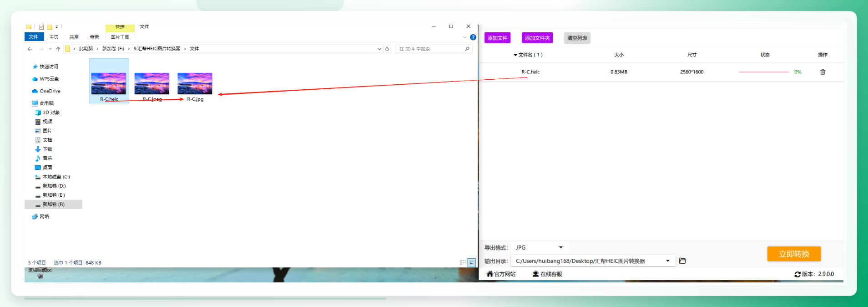Click the search magnifier icon in Explorer
The image size is (868, 307).
pos(467,49)
